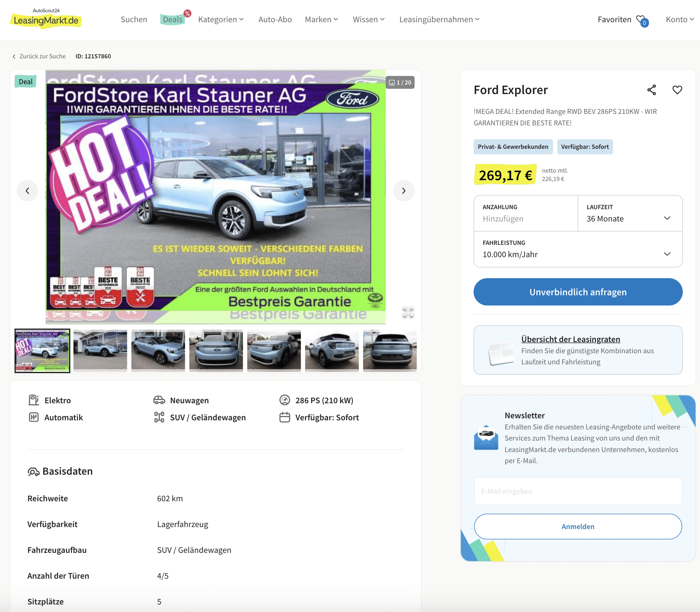Click the Anmelden newsletter button

pos(578,527)
